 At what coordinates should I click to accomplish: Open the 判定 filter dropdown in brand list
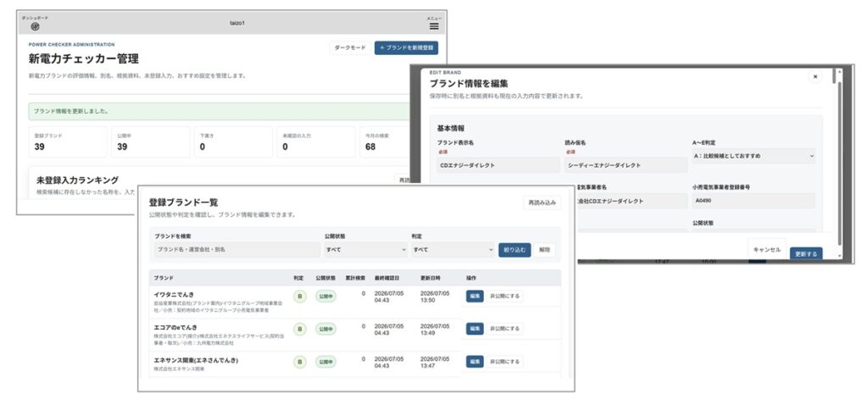pos(453,250)
